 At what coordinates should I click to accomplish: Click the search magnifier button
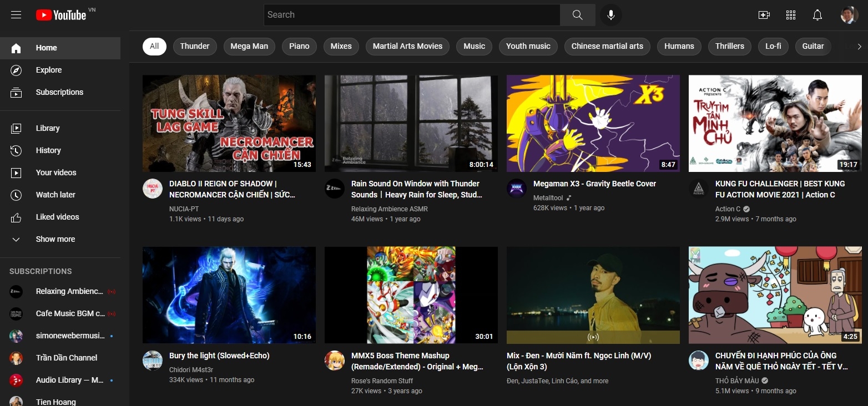[x=578, y=15]
